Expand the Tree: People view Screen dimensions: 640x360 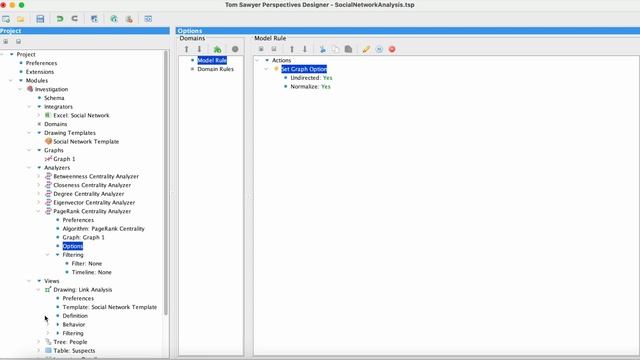(38, 342)
